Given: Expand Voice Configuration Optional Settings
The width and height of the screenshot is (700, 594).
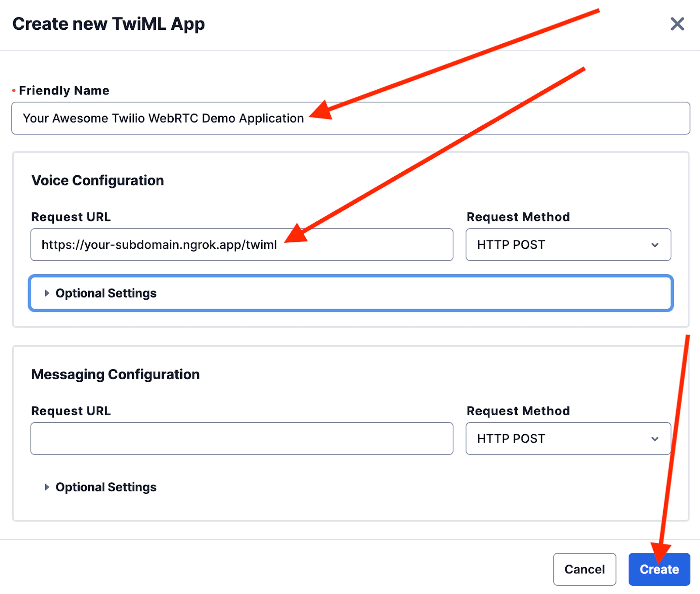Looking at the screenshot, I should pyautogui.click(x=351, y=293).
